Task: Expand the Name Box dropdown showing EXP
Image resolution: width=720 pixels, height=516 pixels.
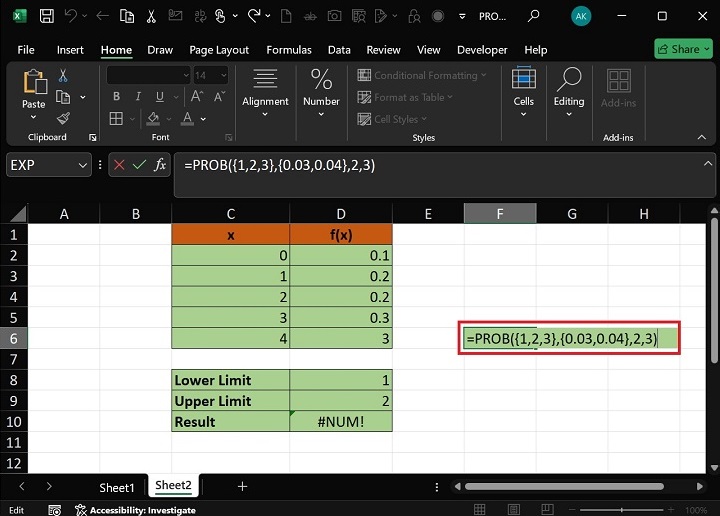Action: 83,165
